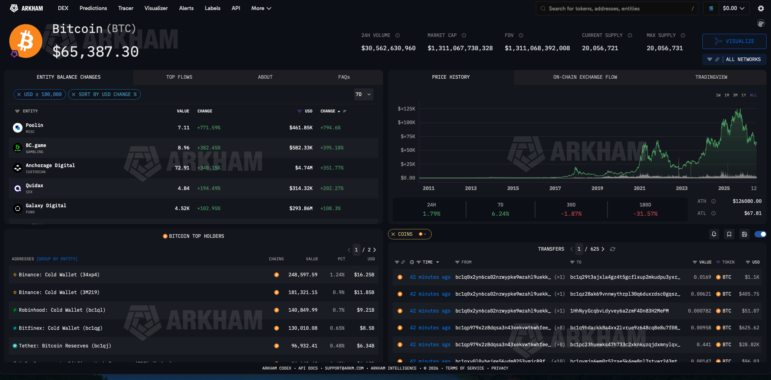
Task: Remove the Coins filter chip
Action: pos(393,234)
